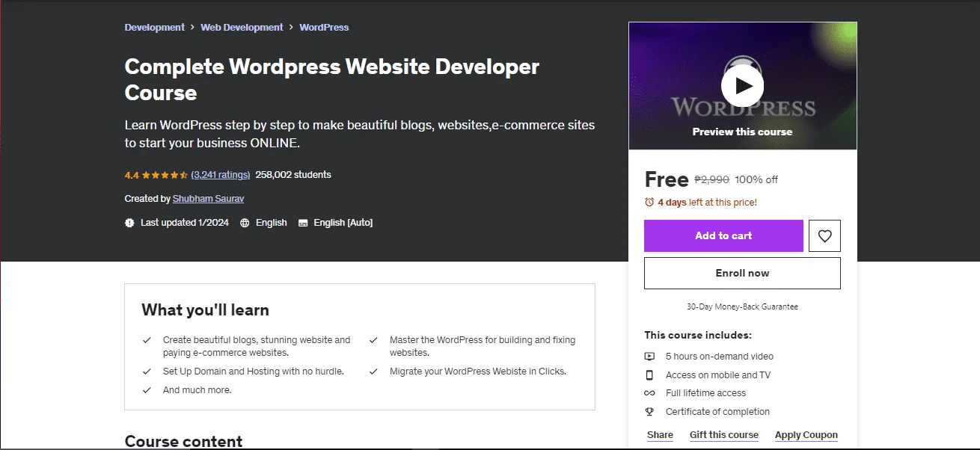
Task: Click 'Last updated 1/2024' text
Action: click(185, 223)
